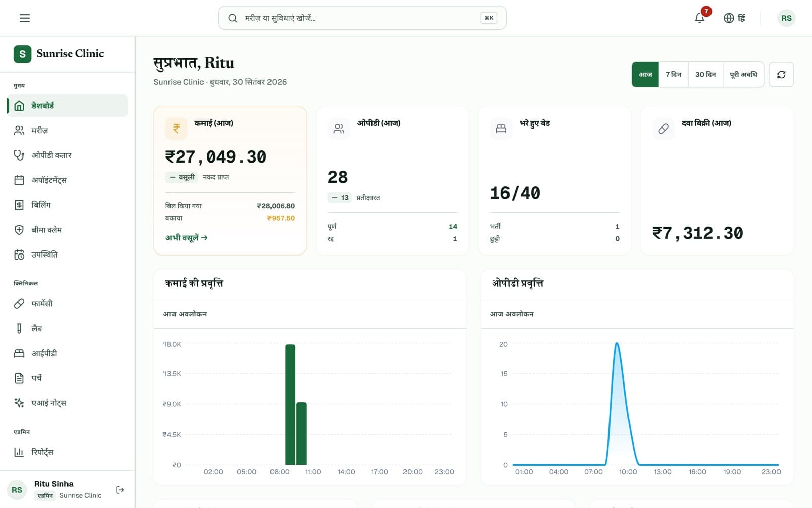812x508 pixels.
Task: Open मरीज़ patients page
Action: coord(67,131)
